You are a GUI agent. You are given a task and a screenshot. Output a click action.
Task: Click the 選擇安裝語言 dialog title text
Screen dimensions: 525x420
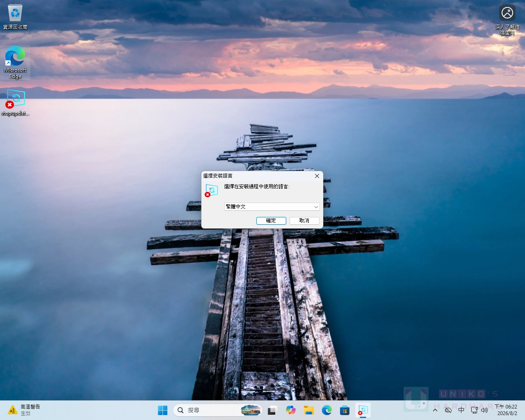coord(218,176)
